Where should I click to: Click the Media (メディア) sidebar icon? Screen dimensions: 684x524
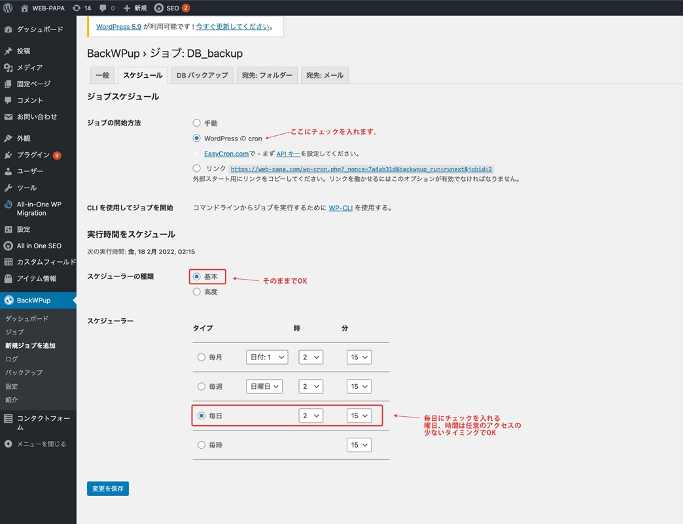point(8,67)
